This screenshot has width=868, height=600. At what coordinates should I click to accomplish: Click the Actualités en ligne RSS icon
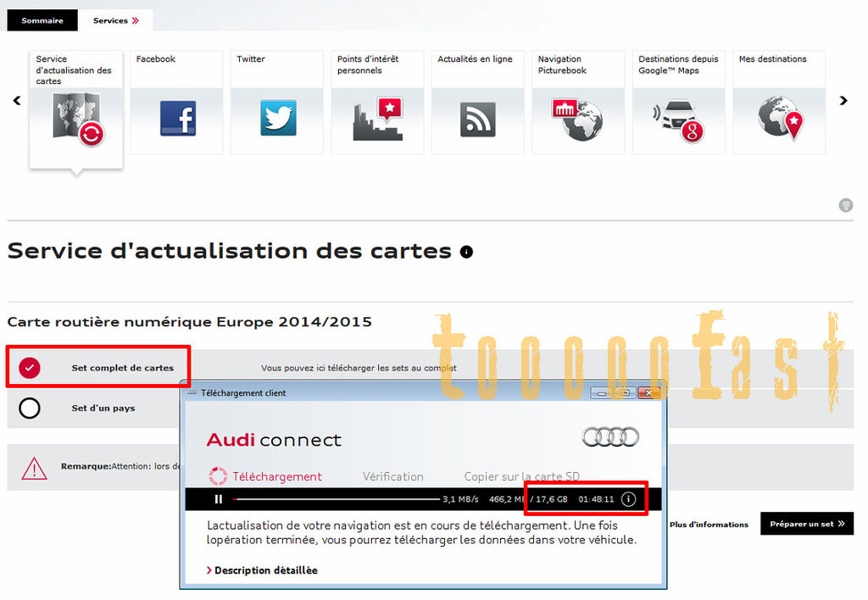click(478, 119)
